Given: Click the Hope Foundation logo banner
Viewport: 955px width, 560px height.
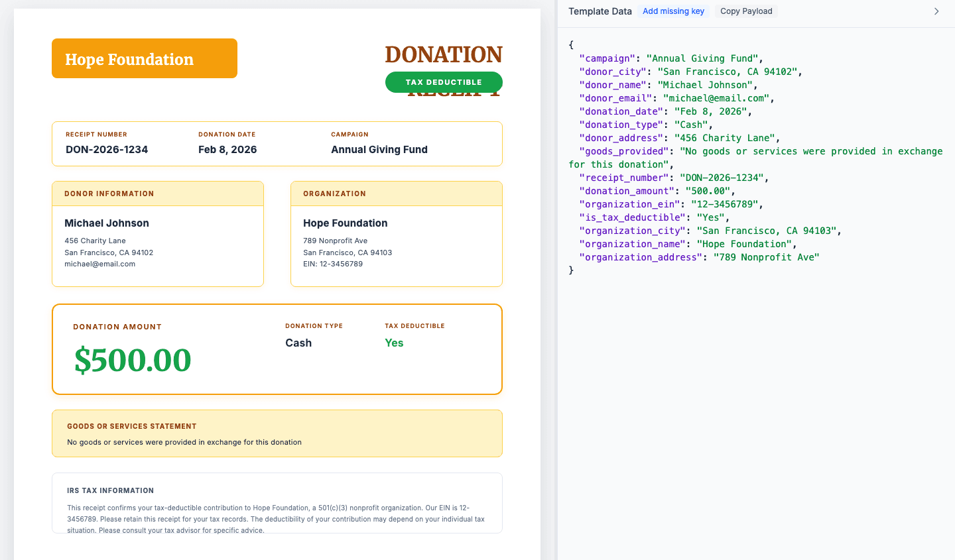Looking at the screenshot, I should 144,58.
